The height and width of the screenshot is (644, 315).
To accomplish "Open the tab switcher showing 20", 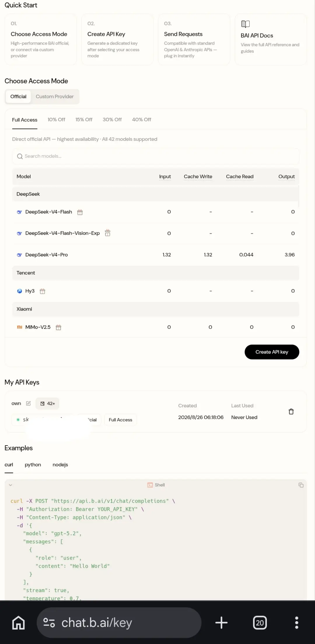I will (x=260, y=623).
